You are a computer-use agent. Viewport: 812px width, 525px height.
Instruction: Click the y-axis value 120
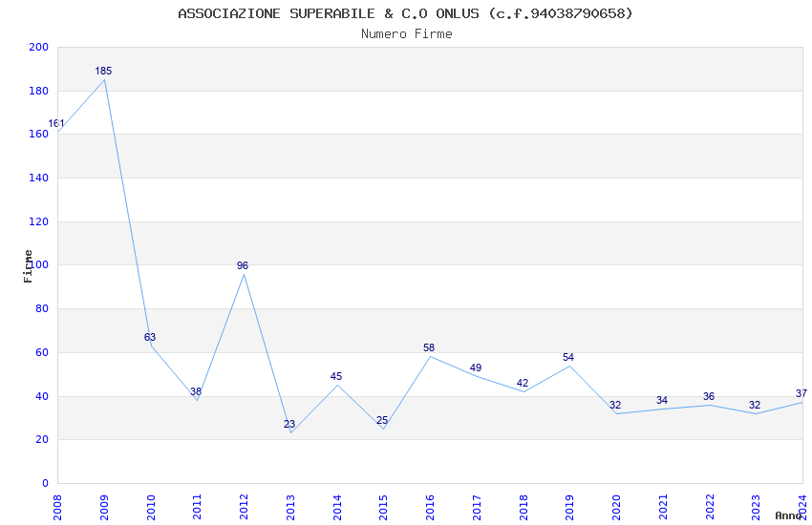pyautogui.click(x=38, y=221)
